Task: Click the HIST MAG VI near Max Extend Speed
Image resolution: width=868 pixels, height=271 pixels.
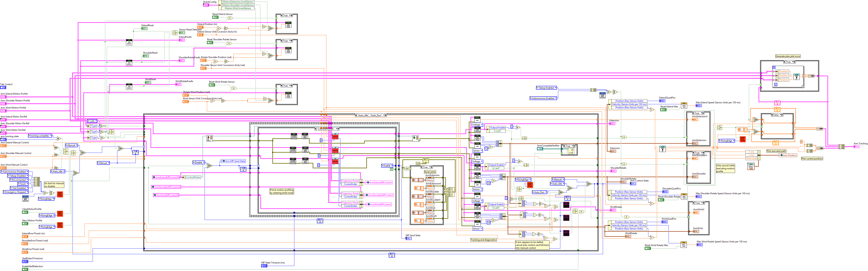Action: click(684, 106)
